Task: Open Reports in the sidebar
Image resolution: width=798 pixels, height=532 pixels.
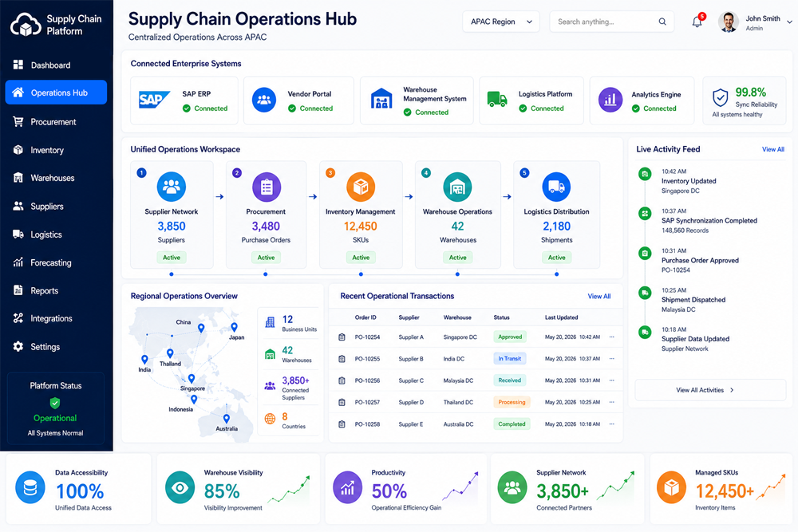Action: (x=56, y=290)
